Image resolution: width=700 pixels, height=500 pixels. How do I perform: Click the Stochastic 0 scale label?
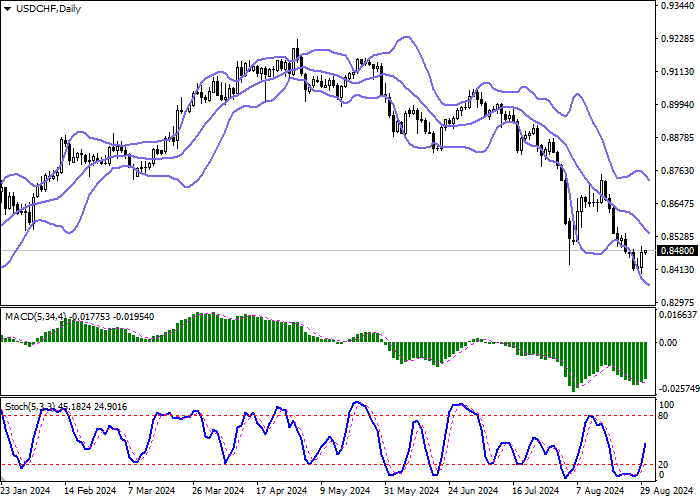pyautogui.click(x=661, y=475)
